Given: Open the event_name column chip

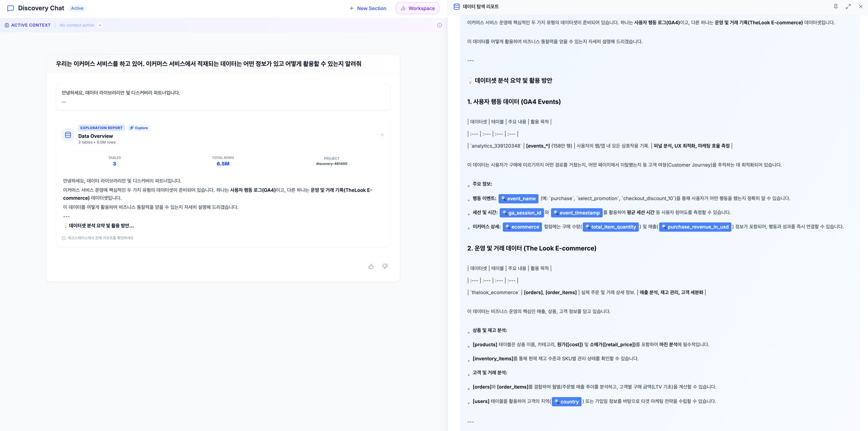Looking at the screenshot, I should 518,199.
